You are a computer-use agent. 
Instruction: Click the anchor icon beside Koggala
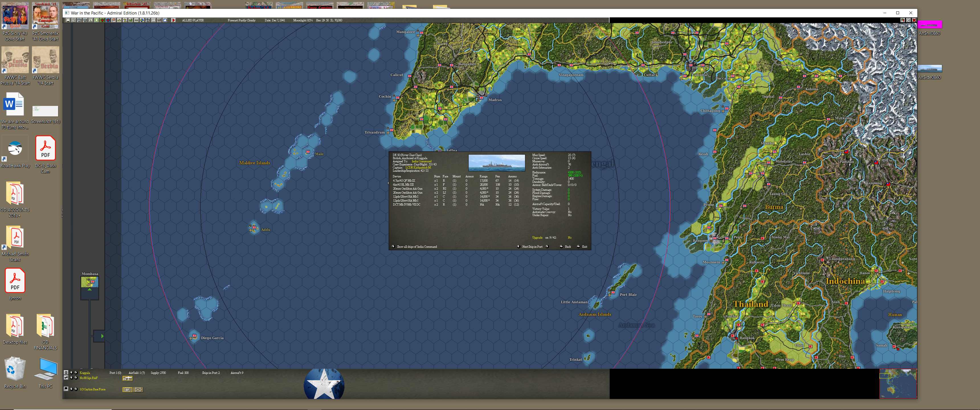66,373
